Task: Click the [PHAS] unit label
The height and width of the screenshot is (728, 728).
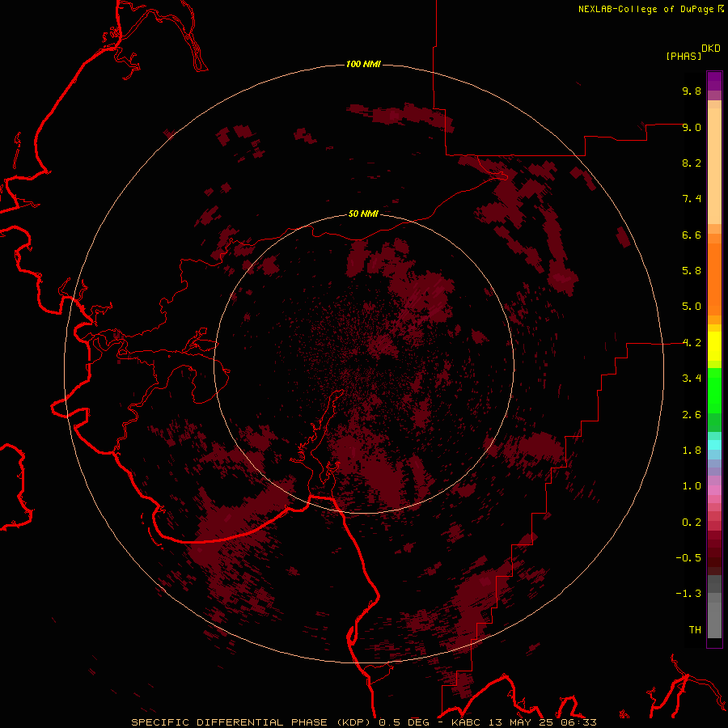Action: tap(684, 56)
